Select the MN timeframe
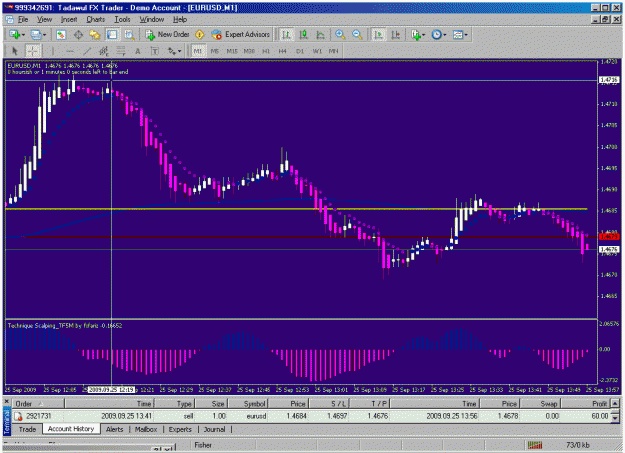The image size is (625, 453). (333, 51)
